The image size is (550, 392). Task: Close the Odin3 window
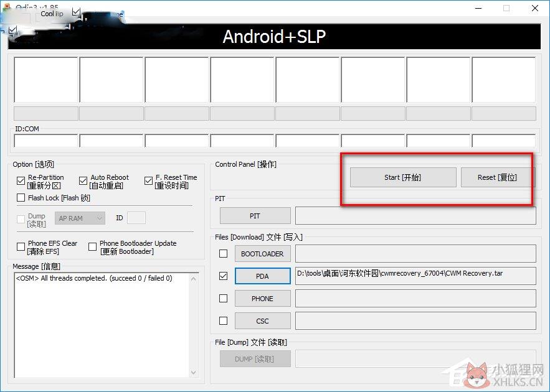pyautogui.click(x=535, y=8)
